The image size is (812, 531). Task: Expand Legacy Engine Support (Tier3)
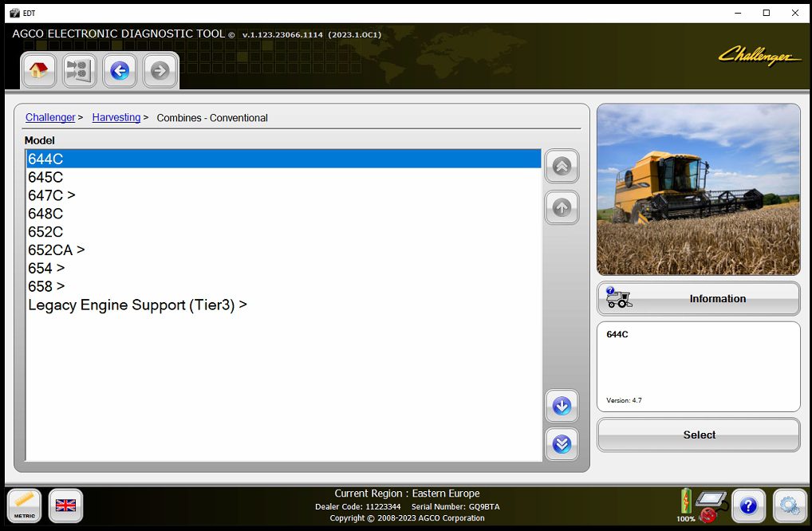pos(137,305)
